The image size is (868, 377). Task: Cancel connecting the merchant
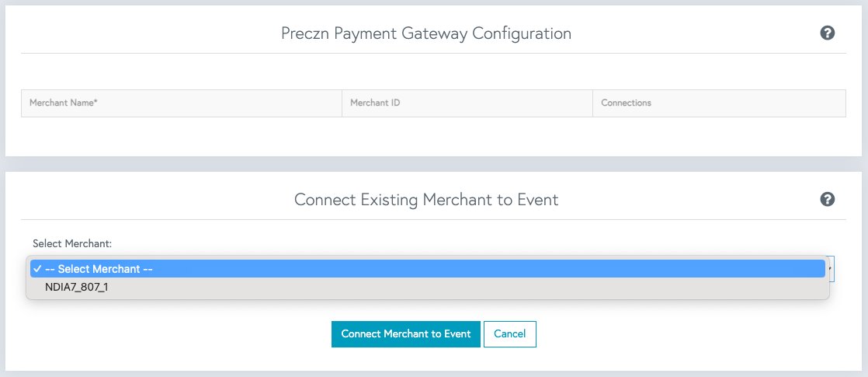tap(509, 334)
